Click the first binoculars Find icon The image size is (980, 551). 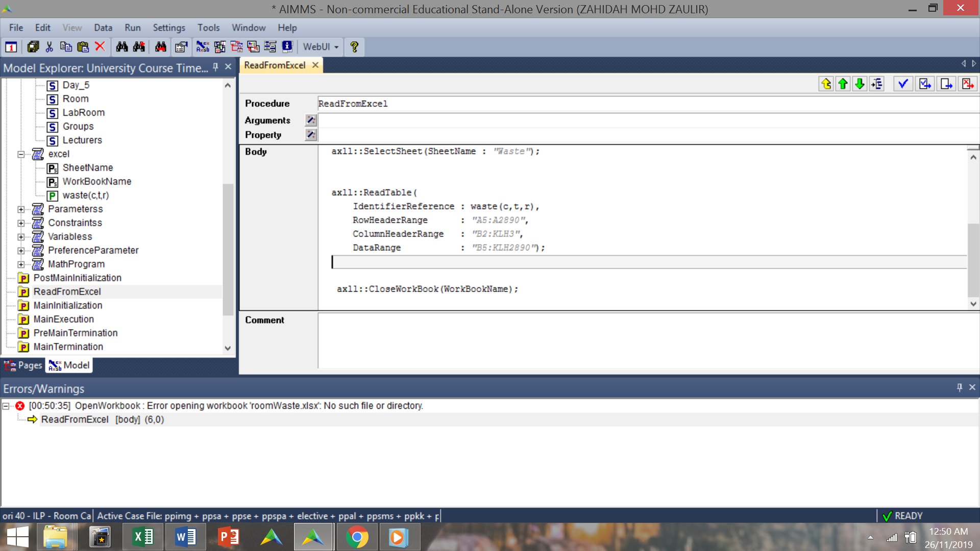(x=122, y=47)
